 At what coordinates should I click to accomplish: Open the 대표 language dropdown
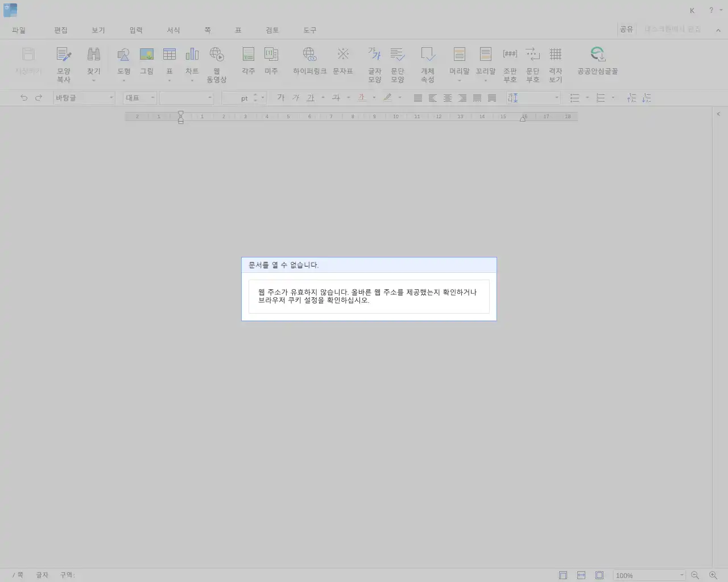point(140,98)
